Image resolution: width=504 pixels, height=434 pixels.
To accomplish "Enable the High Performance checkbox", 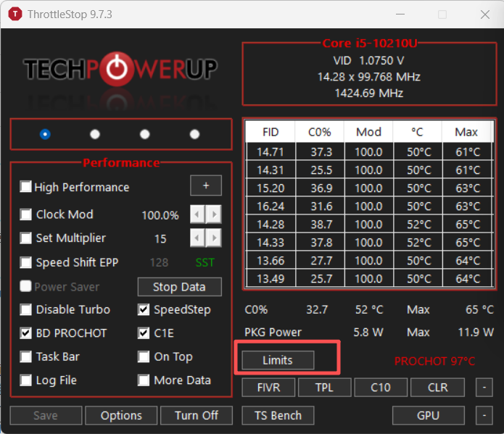I will (25, 187).
